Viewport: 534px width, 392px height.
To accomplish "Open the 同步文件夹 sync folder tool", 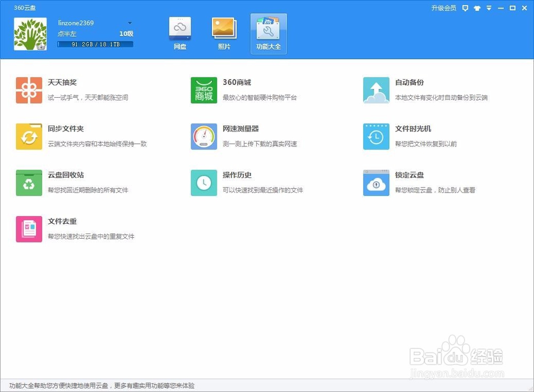I will tap(64, 135).
